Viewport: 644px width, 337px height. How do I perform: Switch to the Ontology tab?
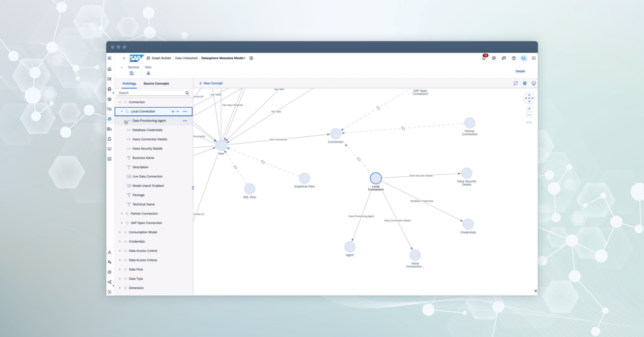(129, 83)
